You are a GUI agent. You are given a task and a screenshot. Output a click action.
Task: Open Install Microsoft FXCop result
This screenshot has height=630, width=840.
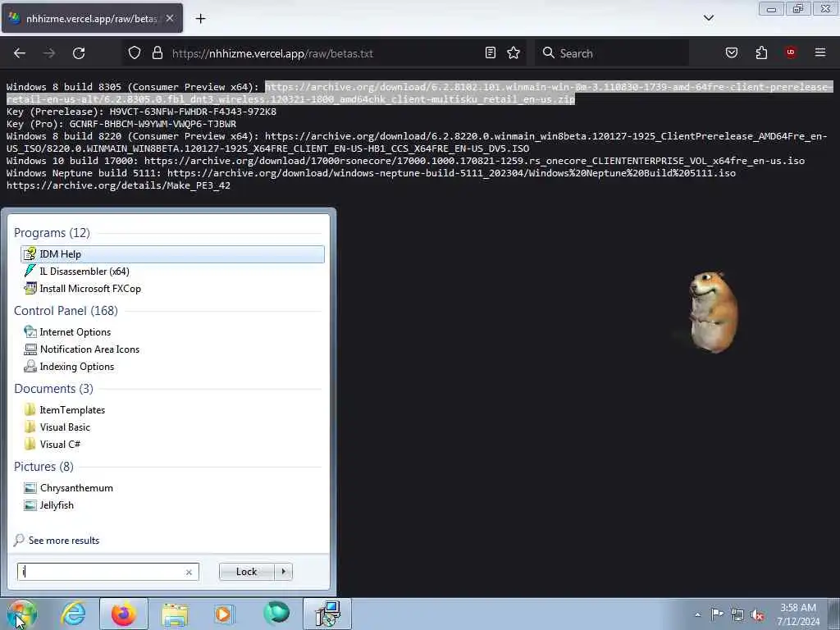(172, 288)
